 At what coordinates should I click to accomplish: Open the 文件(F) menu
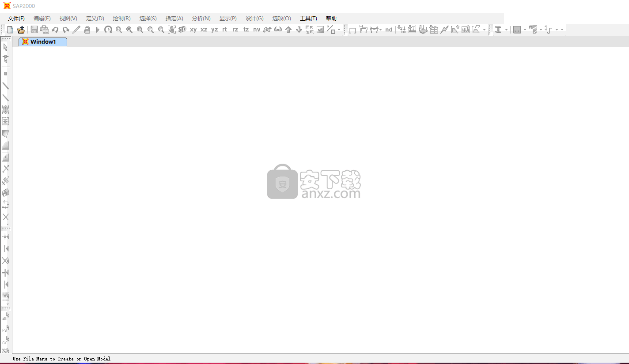pyautogui.click(x=16, y=18)
